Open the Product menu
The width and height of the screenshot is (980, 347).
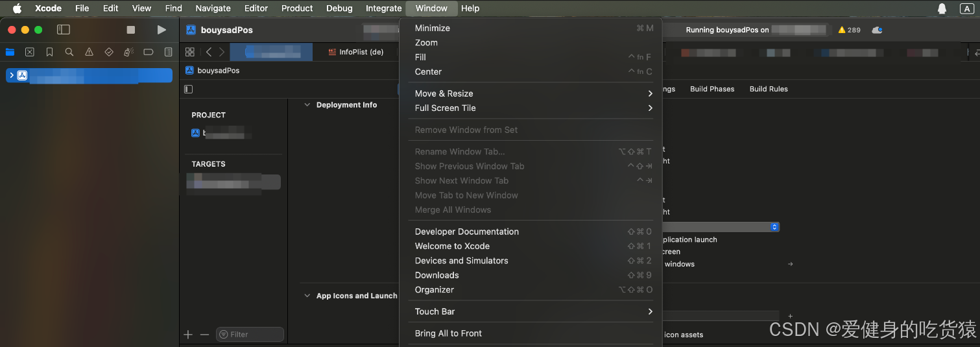coord(297,8)
